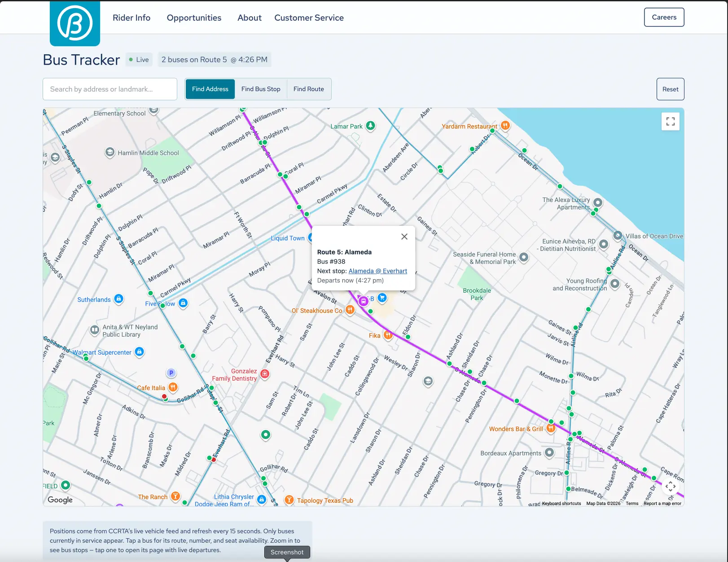Click the purple parking P marker

point(171,373)
